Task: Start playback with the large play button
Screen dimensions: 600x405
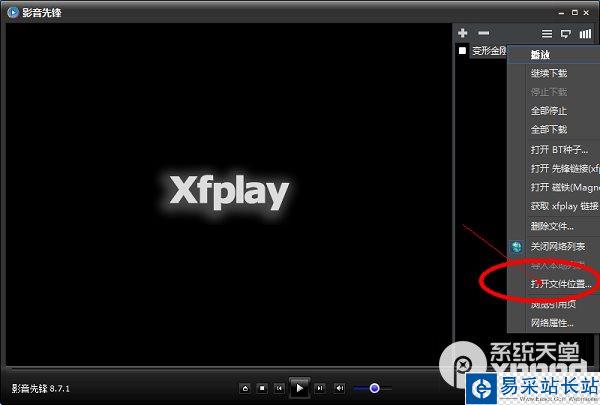Action: point(300,388)
